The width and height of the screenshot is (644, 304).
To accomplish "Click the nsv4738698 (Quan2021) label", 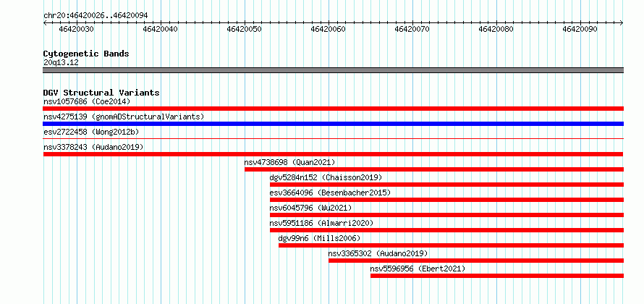I will click(x=290, y=162).
